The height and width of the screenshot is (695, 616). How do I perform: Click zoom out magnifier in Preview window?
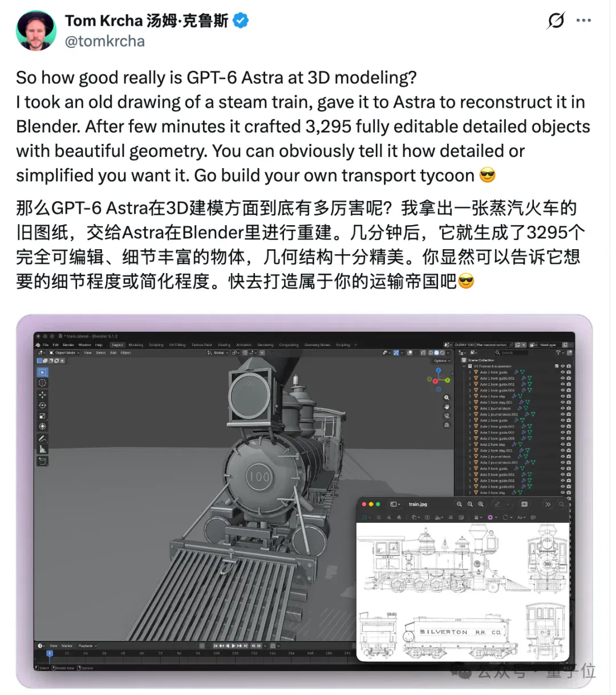[x=459, y=504]
